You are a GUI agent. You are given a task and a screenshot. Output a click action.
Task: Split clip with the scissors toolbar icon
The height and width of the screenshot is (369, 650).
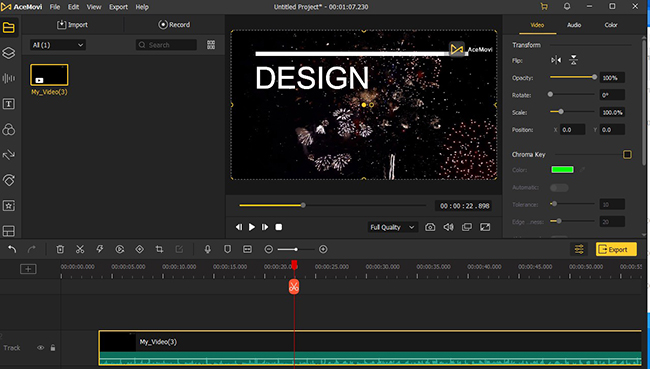click(80, 249)
